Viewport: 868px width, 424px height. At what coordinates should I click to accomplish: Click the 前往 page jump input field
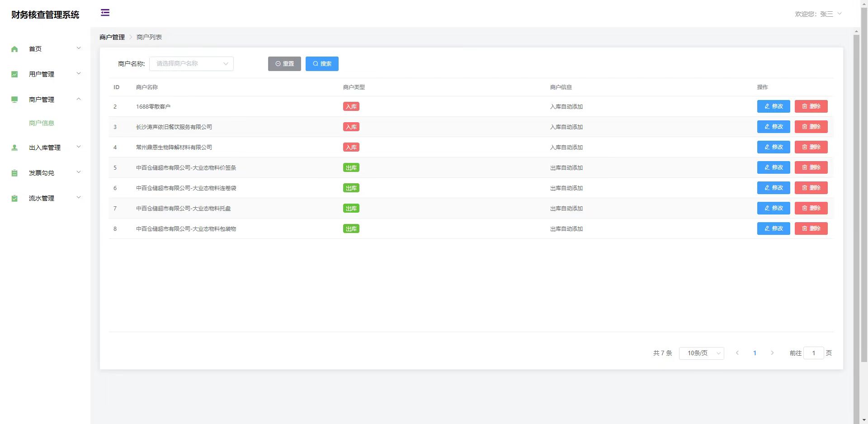(813, 353)
